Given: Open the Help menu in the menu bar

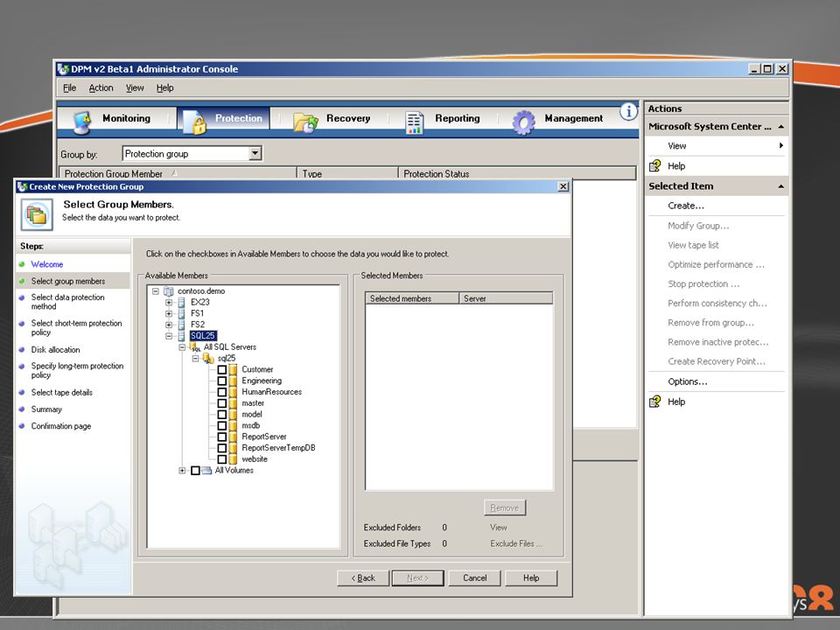Looking at the screenshot, I should pos(165,87).
